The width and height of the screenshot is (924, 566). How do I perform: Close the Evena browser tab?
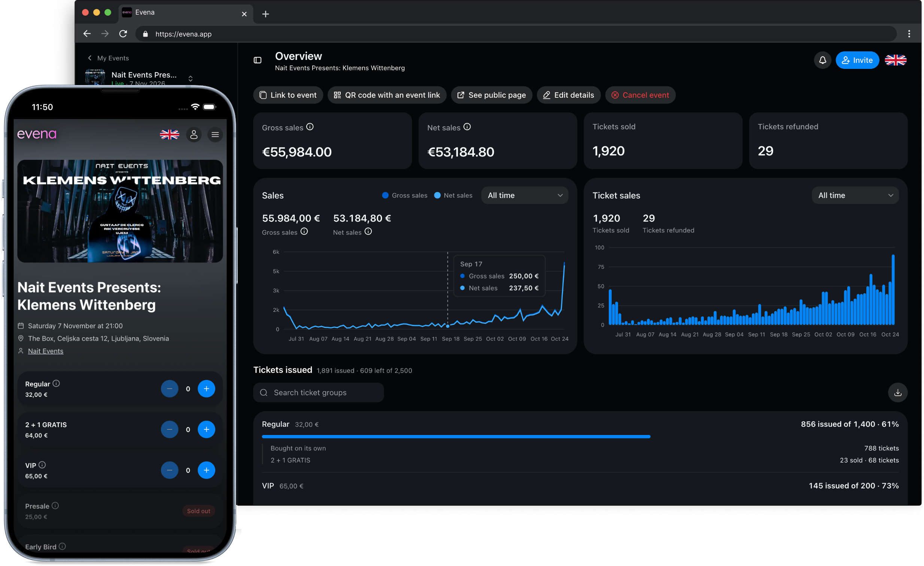pos(244,14)
